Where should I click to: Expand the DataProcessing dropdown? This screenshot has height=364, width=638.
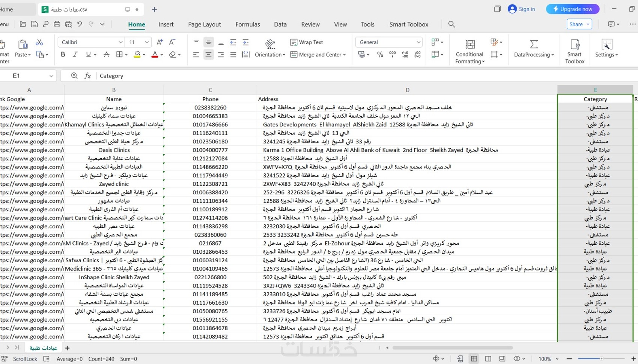pos(552,55)
